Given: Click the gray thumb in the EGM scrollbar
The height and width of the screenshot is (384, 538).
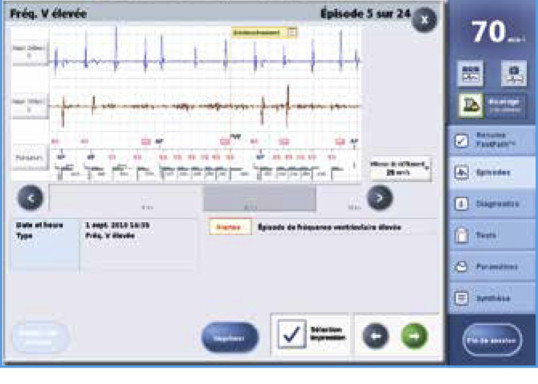Looking at the screenshot, I should click(260, 198).
